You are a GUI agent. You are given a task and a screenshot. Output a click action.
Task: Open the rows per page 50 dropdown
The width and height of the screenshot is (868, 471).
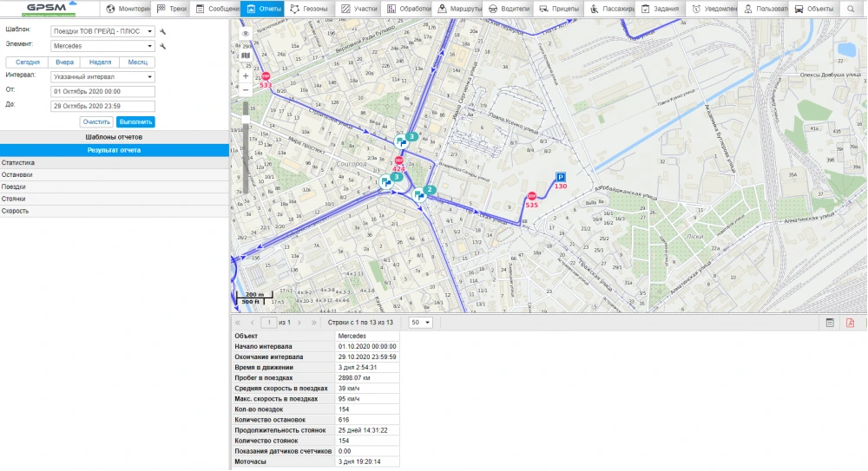pos(420,322)
